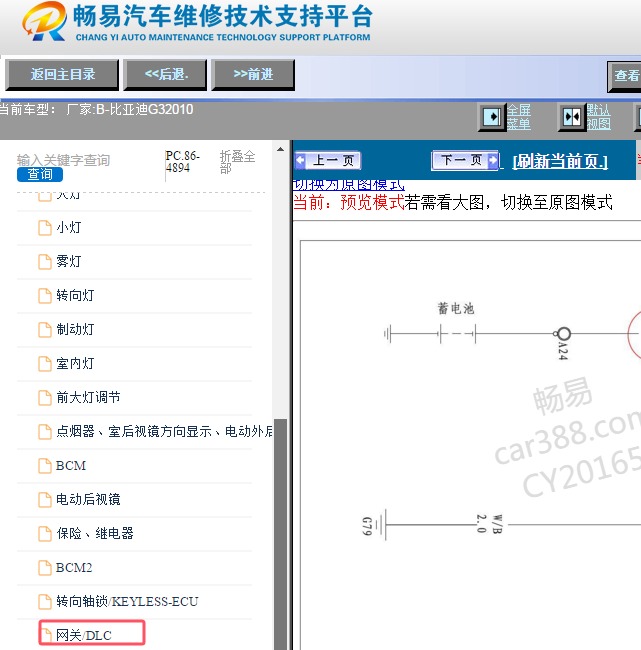The width and height of the screenshot is (641, 650).
Task: Click the 畅易 platform logo icon
Action: coord(45,21)
